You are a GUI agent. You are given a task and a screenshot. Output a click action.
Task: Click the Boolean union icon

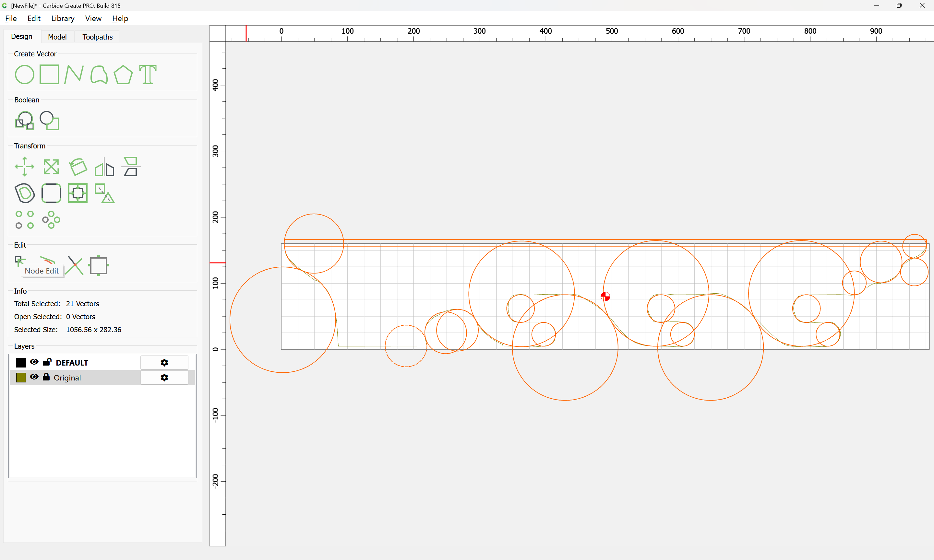point(25,121)
